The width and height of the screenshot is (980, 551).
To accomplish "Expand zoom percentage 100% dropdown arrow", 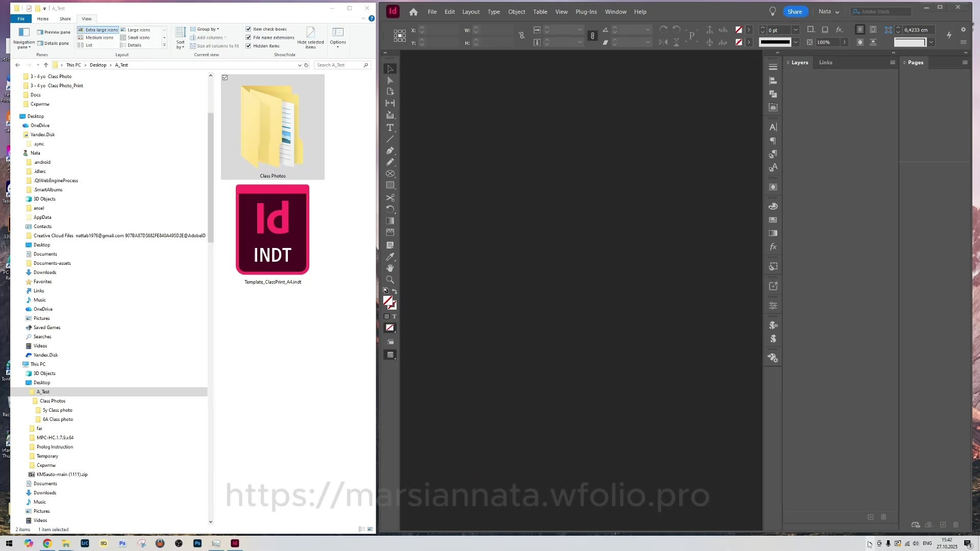I will [845, 42].
